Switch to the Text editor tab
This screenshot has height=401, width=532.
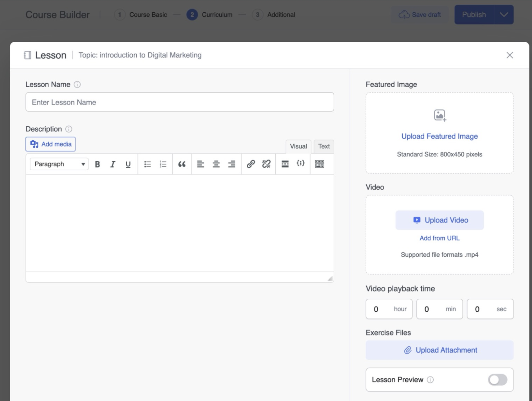tap(324, 146)
